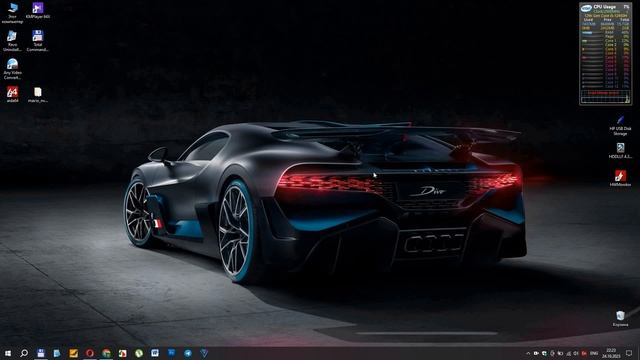Click the blue triangle app in taskbar
The width and height of the screenshot is (640, 360).
tap(204, 353)
